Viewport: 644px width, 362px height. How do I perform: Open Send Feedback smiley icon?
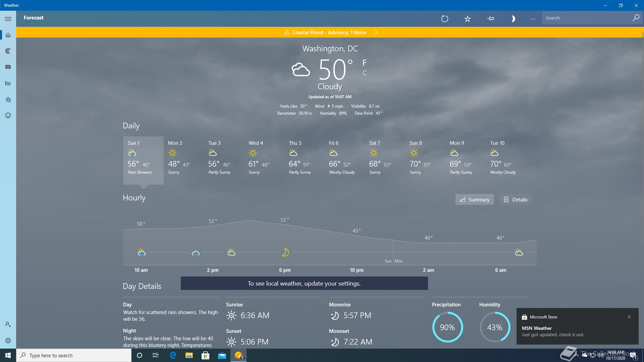click(8, 115)
